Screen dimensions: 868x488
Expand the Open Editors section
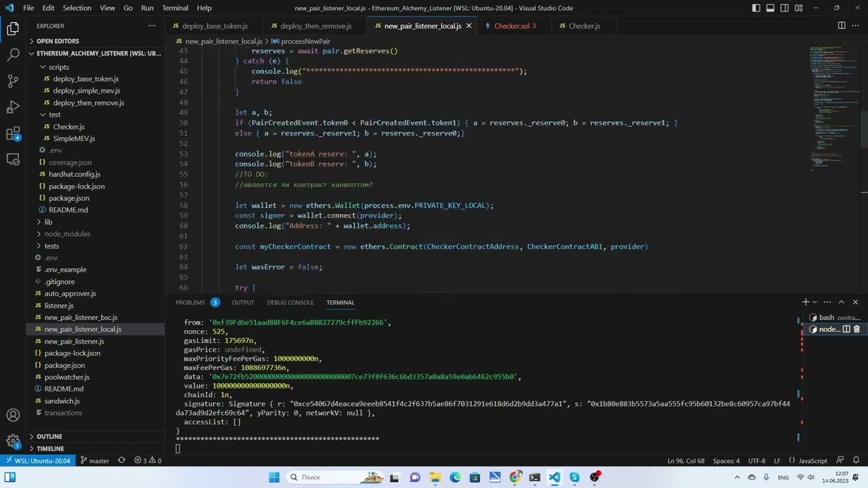click(96, 41)
